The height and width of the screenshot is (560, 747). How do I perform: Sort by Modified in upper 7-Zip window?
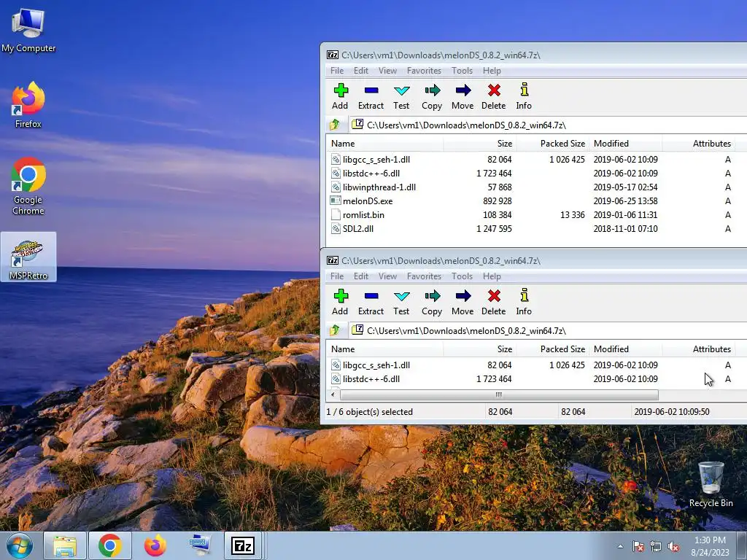[625, 144]
